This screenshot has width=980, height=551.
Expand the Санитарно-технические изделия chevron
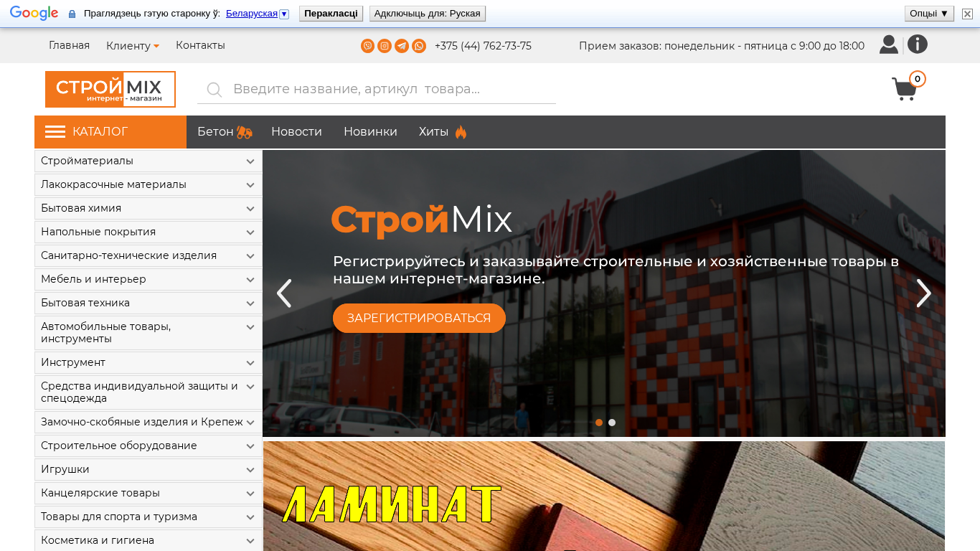(250, 256)
